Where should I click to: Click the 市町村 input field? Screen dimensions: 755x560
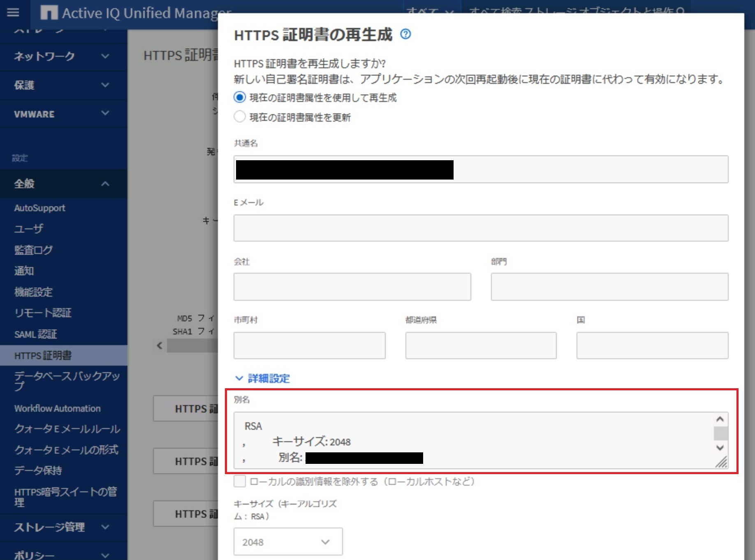[x=310, y=346]
